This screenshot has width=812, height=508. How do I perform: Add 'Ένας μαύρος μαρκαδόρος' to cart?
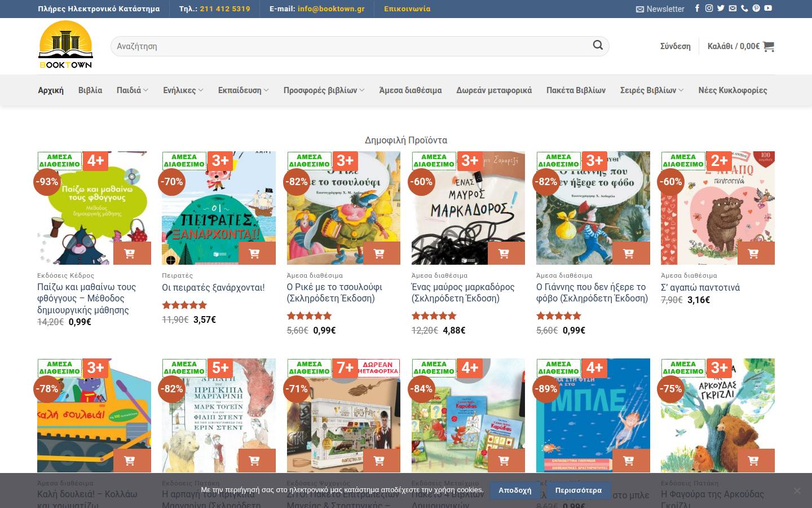point(506,253)
